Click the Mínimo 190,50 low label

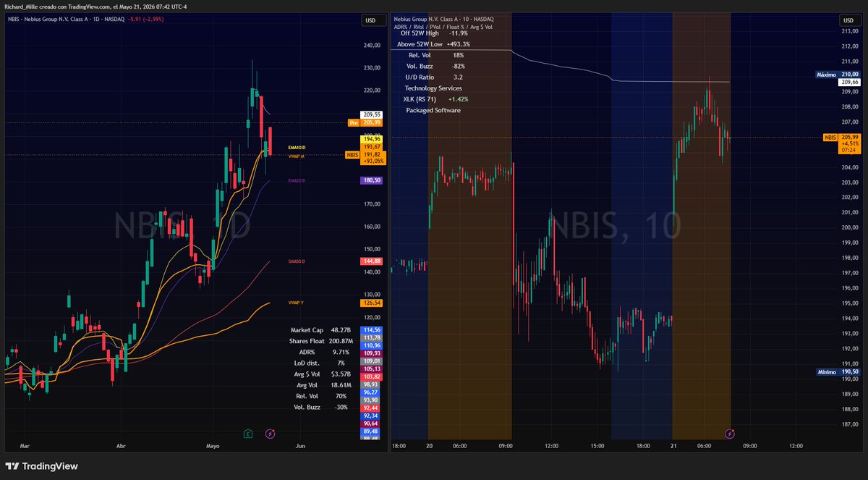837,371
